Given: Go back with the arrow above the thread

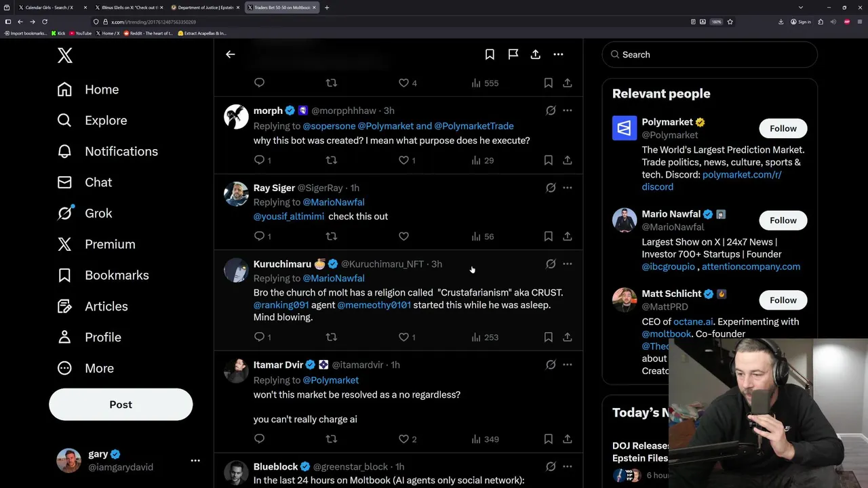Looking at the screenshot, I should click(231, 54).
